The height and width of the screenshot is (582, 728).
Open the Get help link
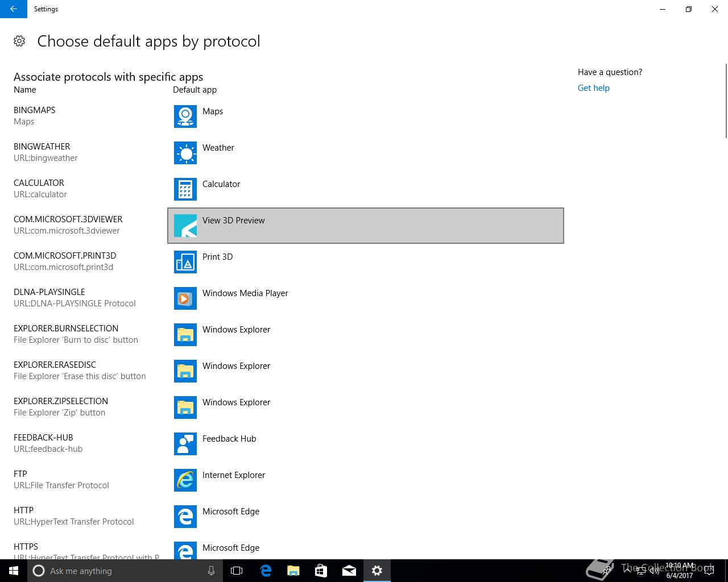[x=593, y=88]
